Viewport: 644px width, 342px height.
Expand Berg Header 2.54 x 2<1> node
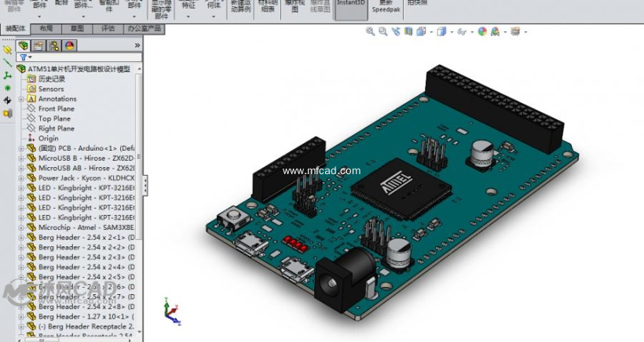click(21, 238)
